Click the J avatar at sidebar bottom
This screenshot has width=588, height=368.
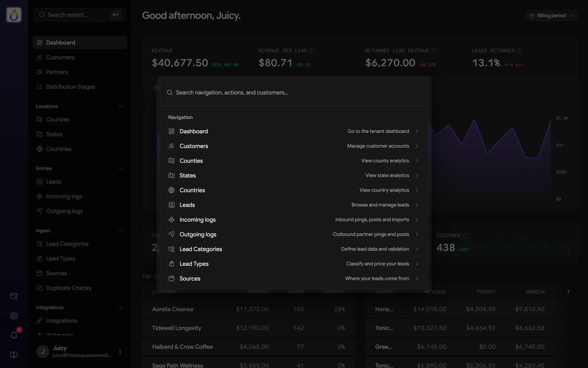coord(43,352)
